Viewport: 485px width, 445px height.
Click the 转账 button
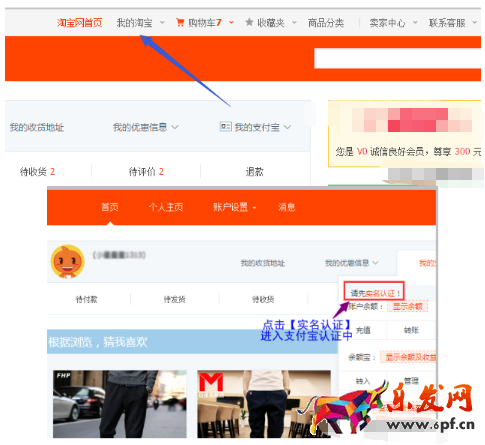click(411, 330)
